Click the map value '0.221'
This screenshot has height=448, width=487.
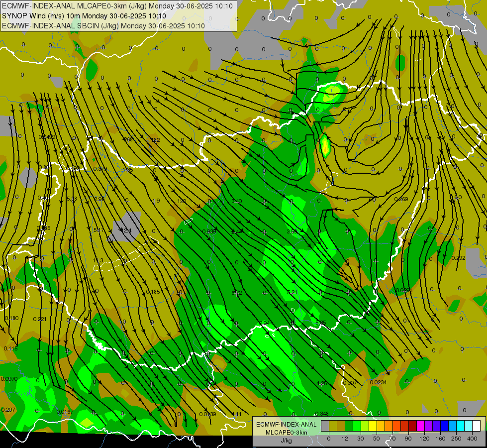[40, 319]
